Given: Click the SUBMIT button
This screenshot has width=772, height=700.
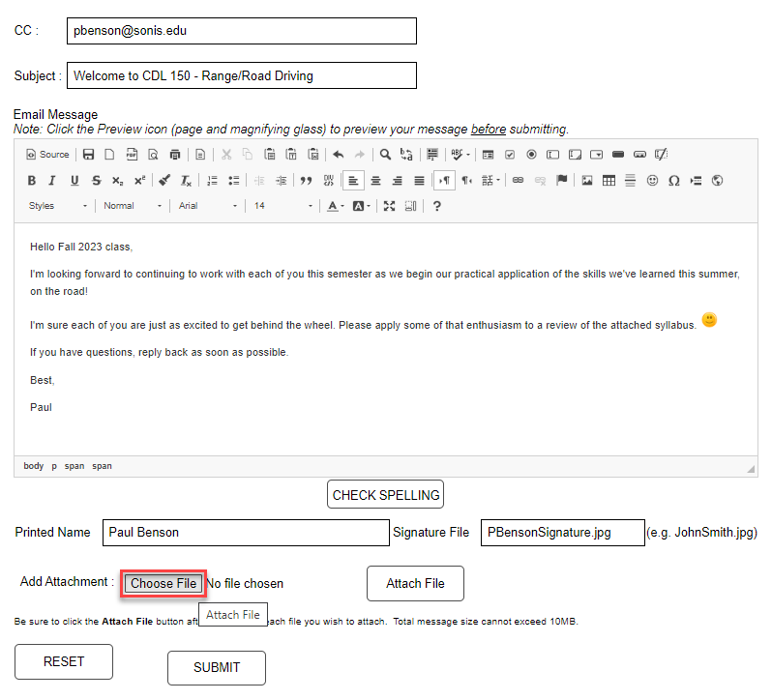Looking at the screenshot, I should 217,668.
